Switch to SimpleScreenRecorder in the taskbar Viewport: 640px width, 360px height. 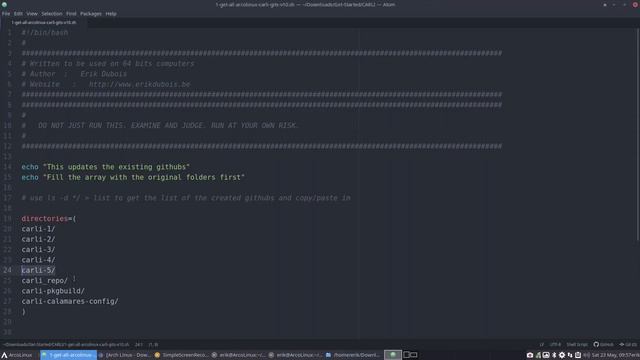pyautogui.click(x=182, y=355)
